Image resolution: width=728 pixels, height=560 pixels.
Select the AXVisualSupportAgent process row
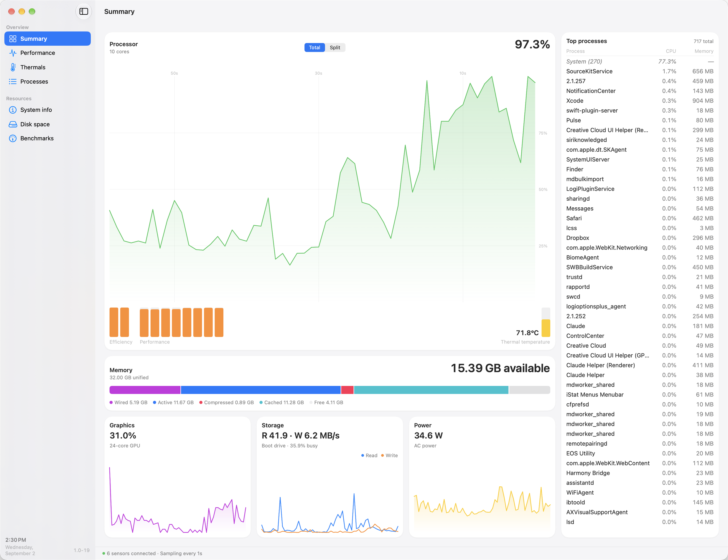(640, 512)
